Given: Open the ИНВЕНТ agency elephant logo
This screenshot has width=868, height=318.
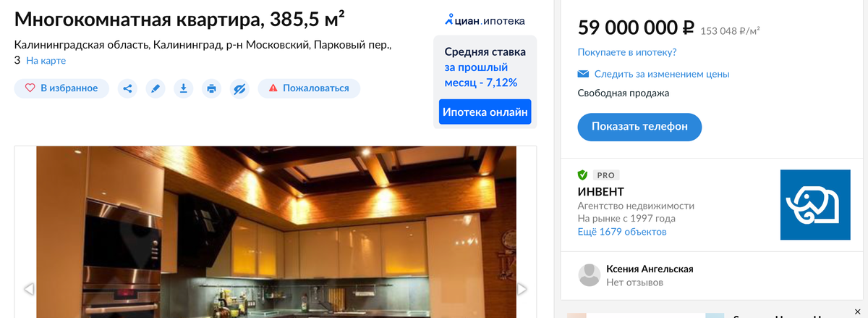Looking at the screenshot, I should [x=815, y=205].
